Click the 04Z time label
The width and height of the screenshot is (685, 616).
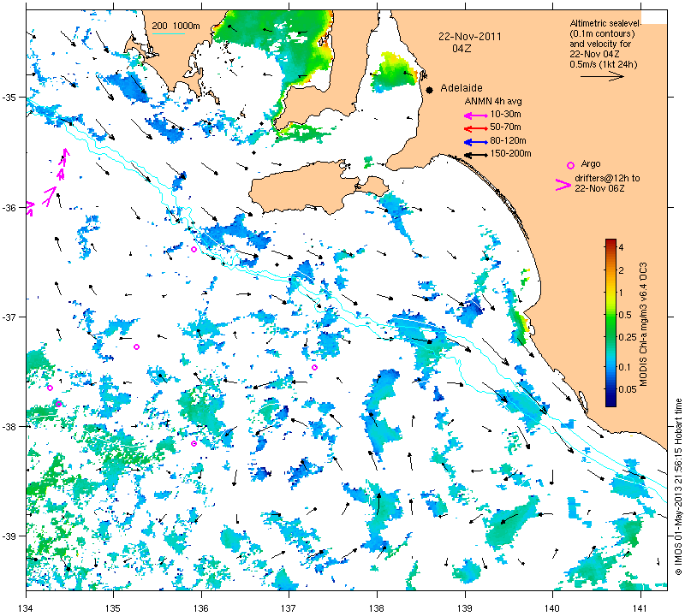(x=462, y=49)
